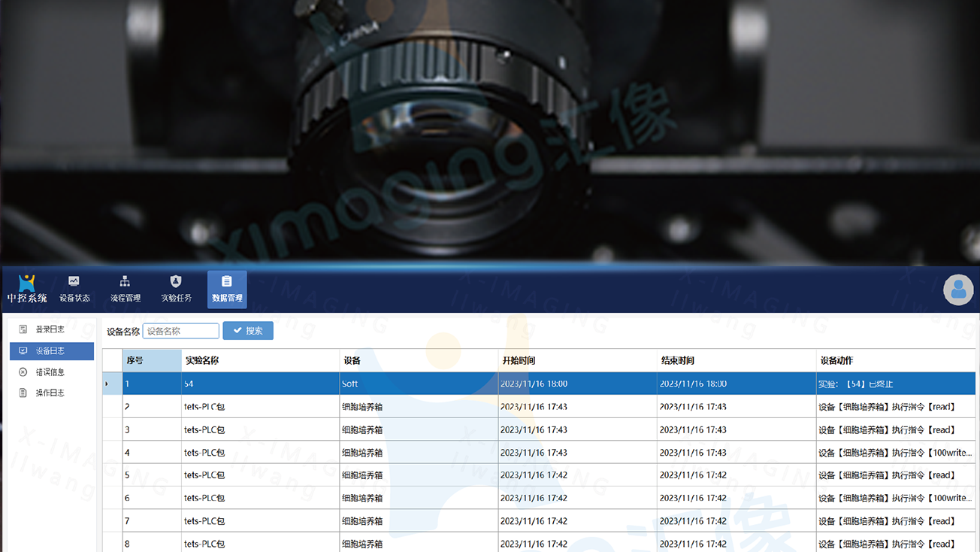
Task: Sort by the 序号 column header
Action: click(x=151, y=361)
